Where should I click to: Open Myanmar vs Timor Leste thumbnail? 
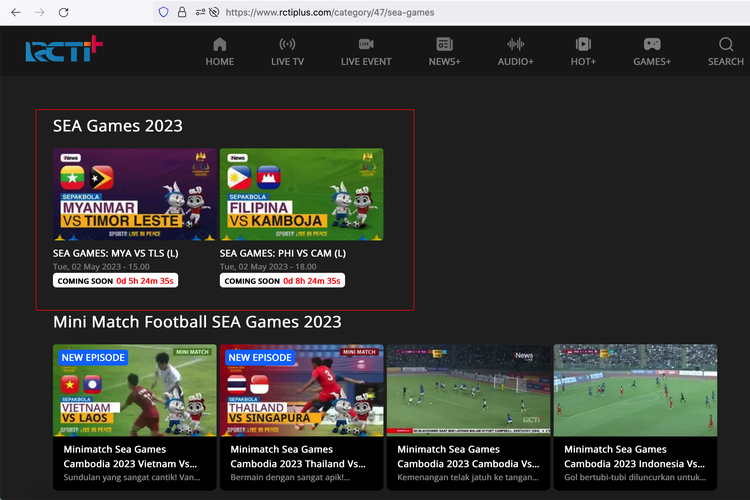(134, 195)
